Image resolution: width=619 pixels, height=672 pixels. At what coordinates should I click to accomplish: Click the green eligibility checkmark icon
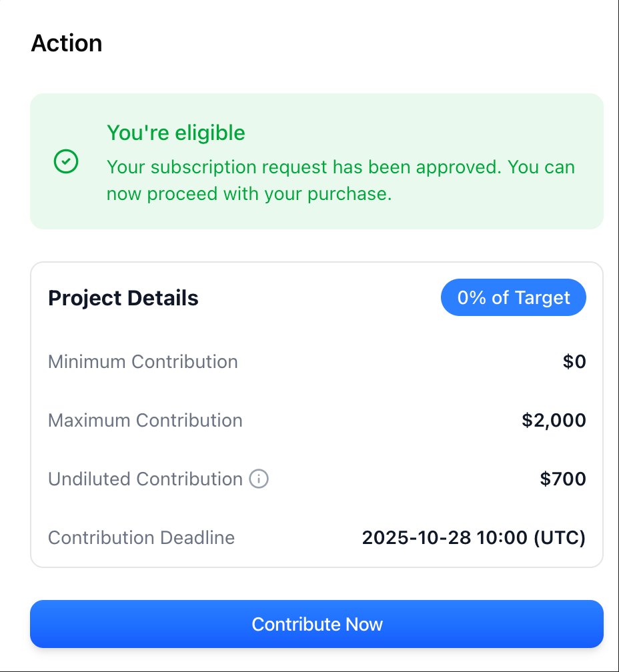tap(66, 161)
